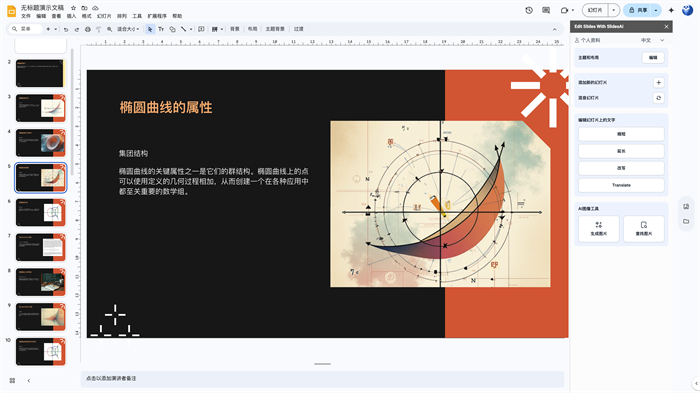700x393 pixels.
Task: Open the meeting camera dropdown arrow
Action: [573, 10]
